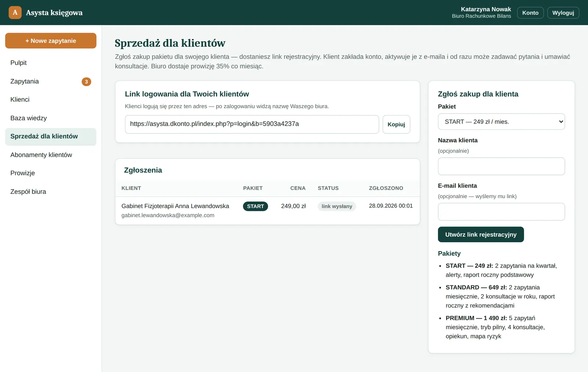Click Katarzyna Nowak user name
588x372 pixels.
(486, 9)
